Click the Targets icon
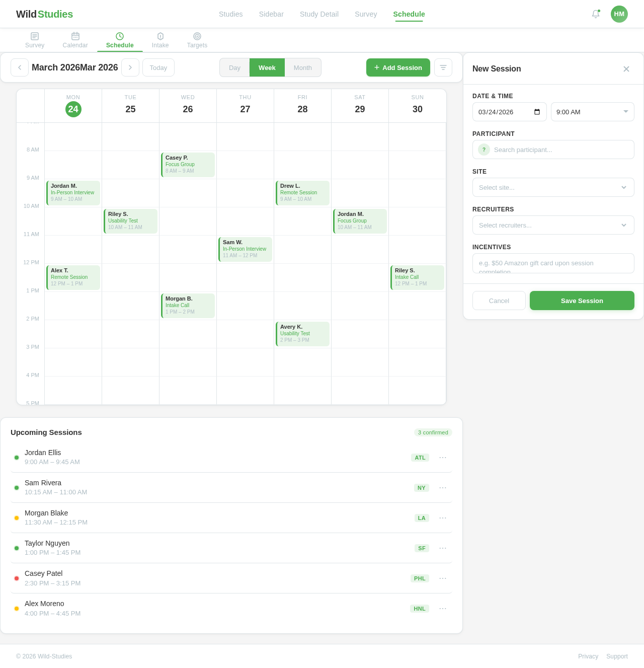The height and width of the screenshot is (668, 644). [x=197, y=36]
